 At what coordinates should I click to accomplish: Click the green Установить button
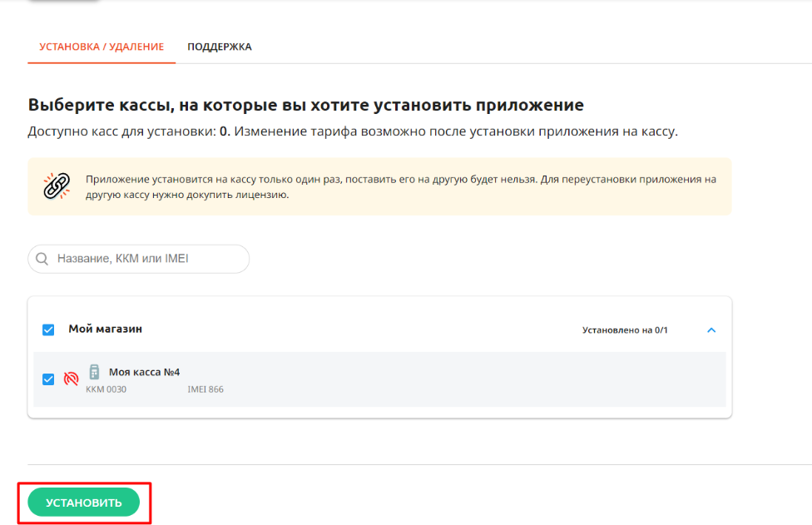click(84, 503)
